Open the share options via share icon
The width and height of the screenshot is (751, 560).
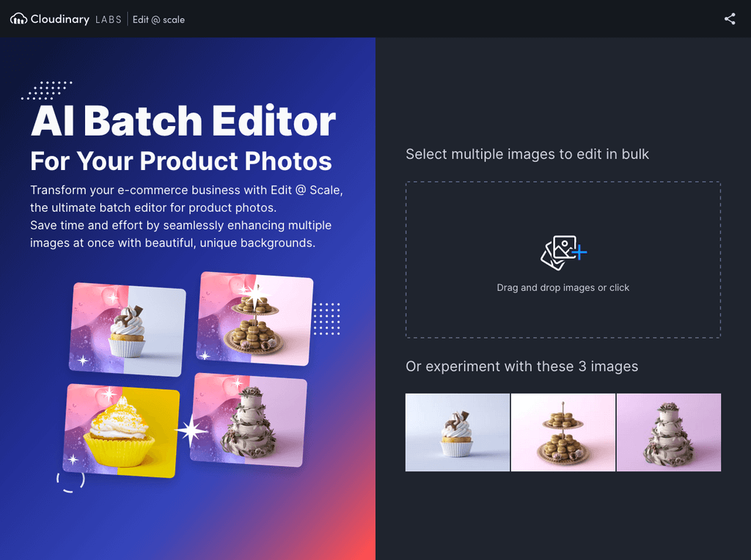[x=730, y=18]
